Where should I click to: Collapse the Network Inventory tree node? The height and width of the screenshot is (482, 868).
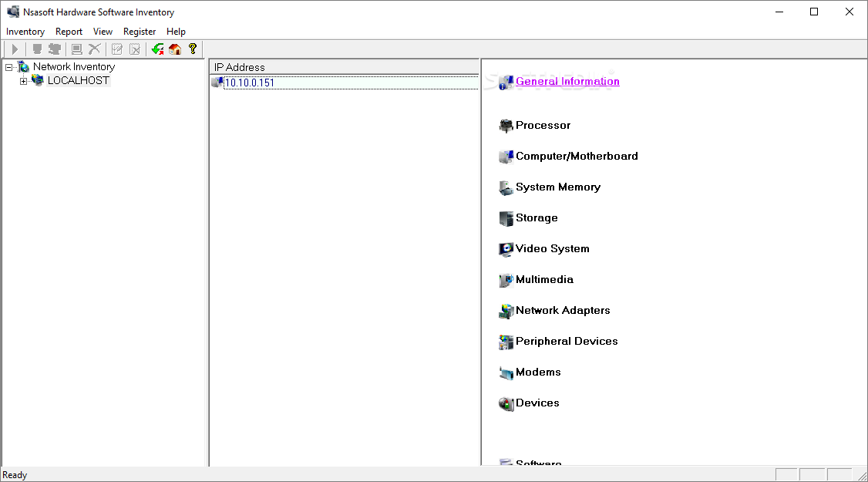click(x=8, y=67)
